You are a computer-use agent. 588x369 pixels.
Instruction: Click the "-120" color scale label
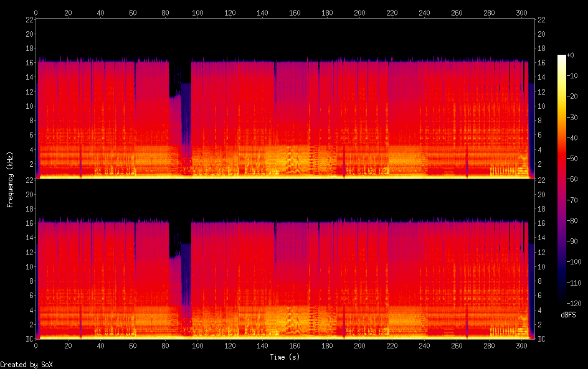574,304
